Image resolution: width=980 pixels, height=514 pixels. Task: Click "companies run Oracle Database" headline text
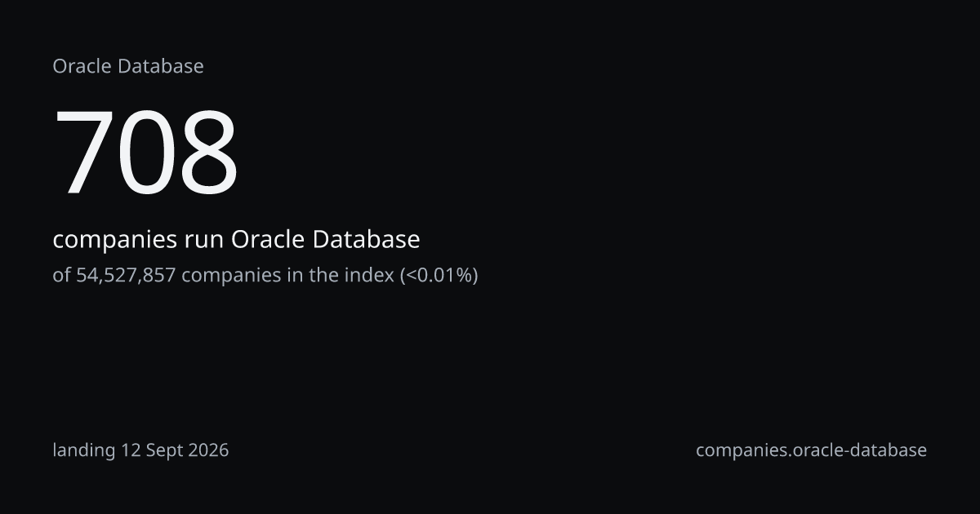click(x=236, y=240)
